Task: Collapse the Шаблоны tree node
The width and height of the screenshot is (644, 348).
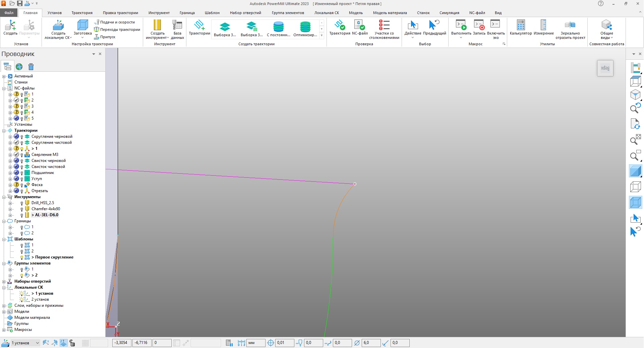Action: pyautogui.click(x=4, y=239)
